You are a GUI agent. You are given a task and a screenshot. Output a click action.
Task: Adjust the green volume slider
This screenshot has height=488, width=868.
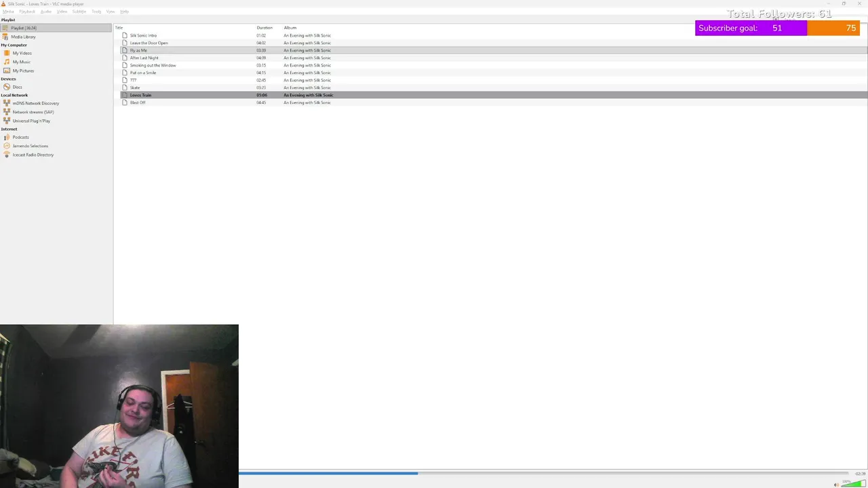pyautogui.click(x=853, y=483)
